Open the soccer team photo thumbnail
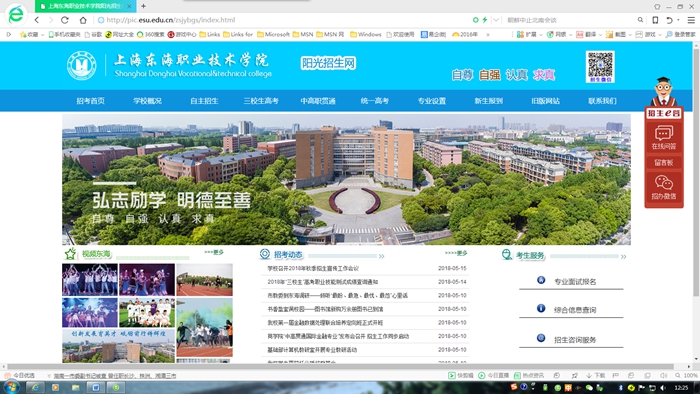The height and width of the screenshot is (394, 700). pos(147,312)
